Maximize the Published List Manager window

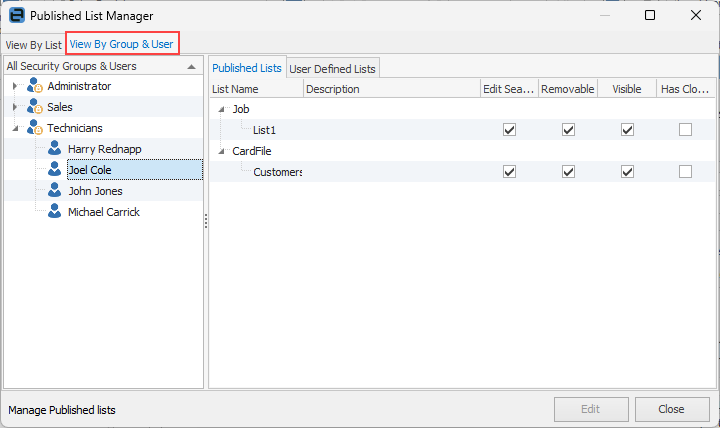coord(650,15)
